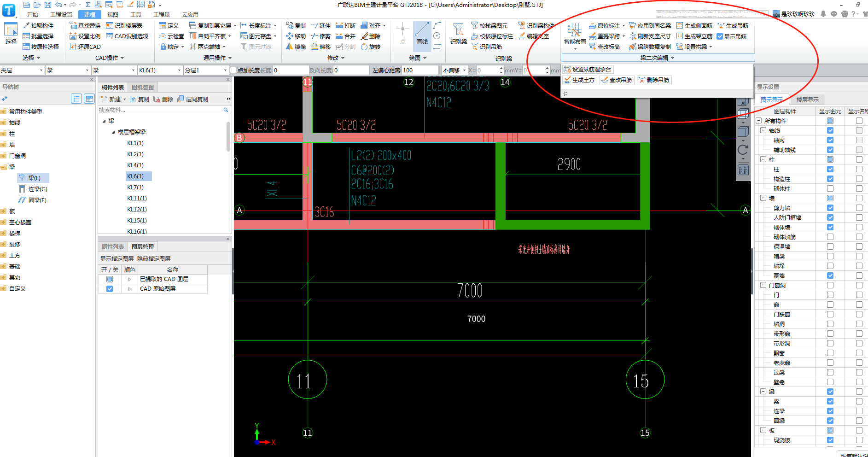Click the 批量选择 batch select icon
Screen dimensions: 868x457
pos(26,36)
